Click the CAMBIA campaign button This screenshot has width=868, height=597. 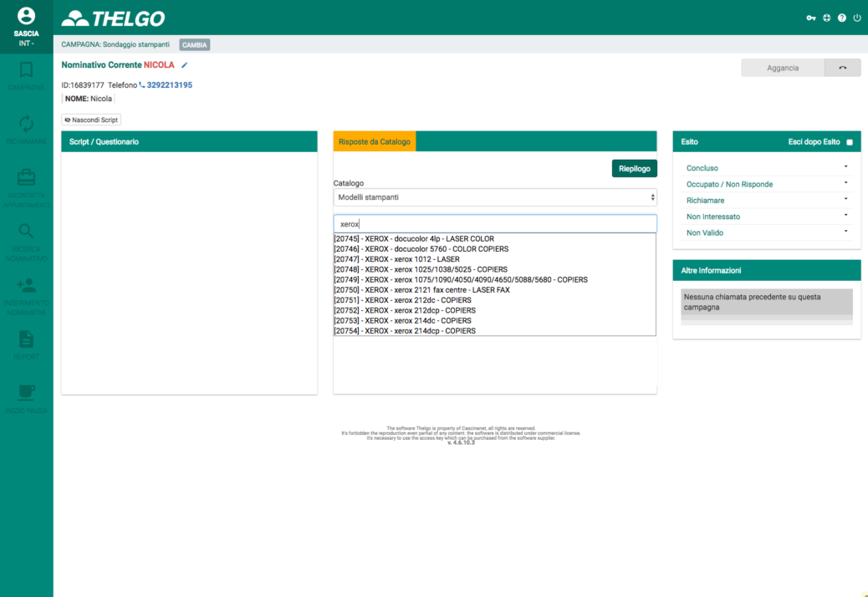click(194, 45)
